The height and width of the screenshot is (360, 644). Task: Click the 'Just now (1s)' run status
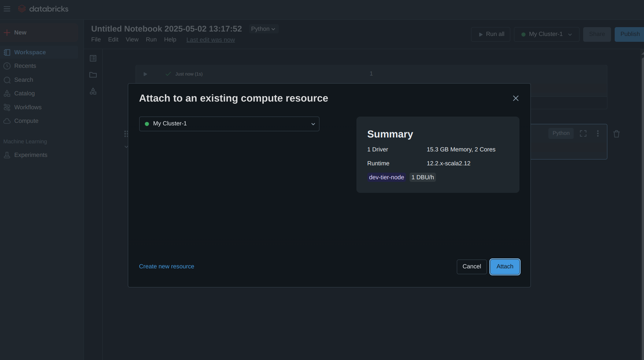[x=189, y=74]
